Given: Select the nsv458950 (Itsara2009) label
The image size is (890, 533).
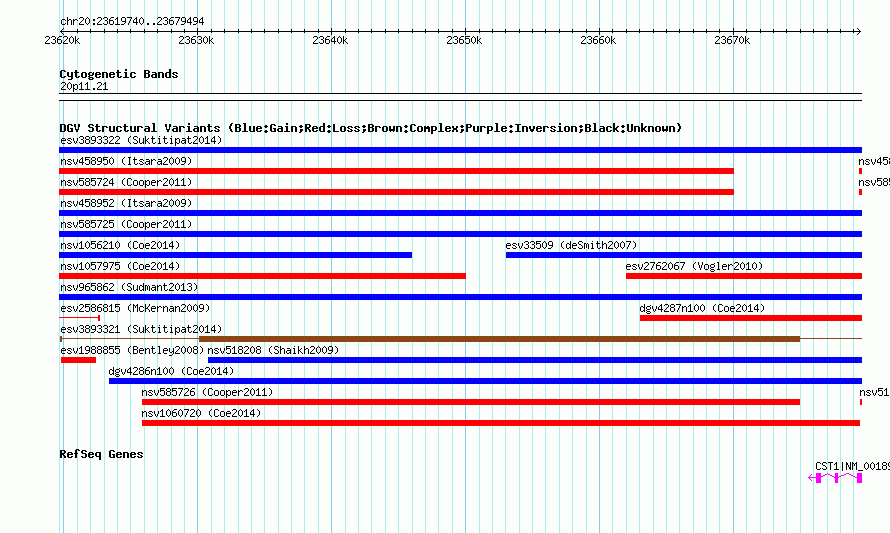Looking at the screenshot, I should 126,161.
